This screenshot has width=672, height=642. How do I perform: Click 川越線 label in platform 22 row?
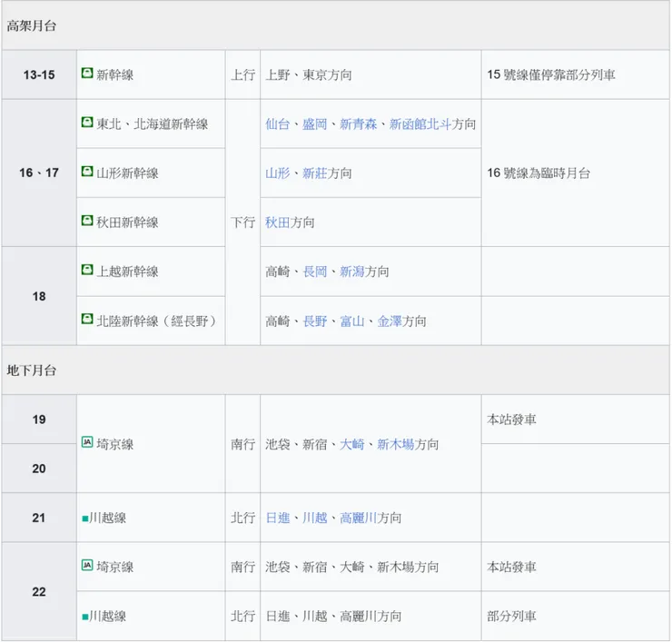click(107, 617)
